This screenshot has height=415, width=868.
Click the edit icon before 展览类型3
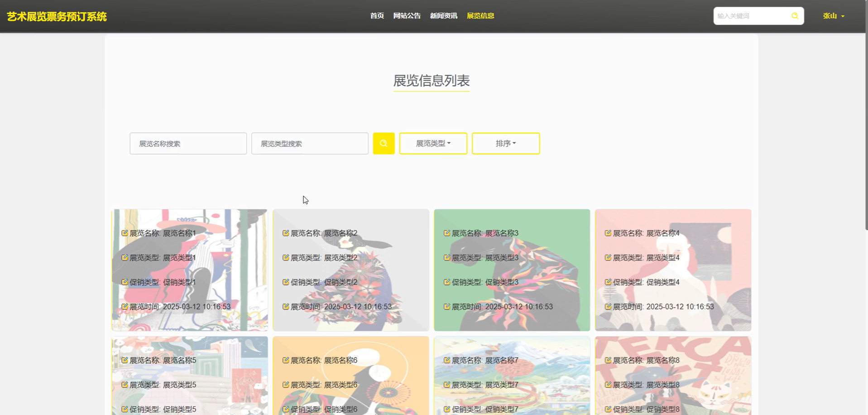pos(447,257)
